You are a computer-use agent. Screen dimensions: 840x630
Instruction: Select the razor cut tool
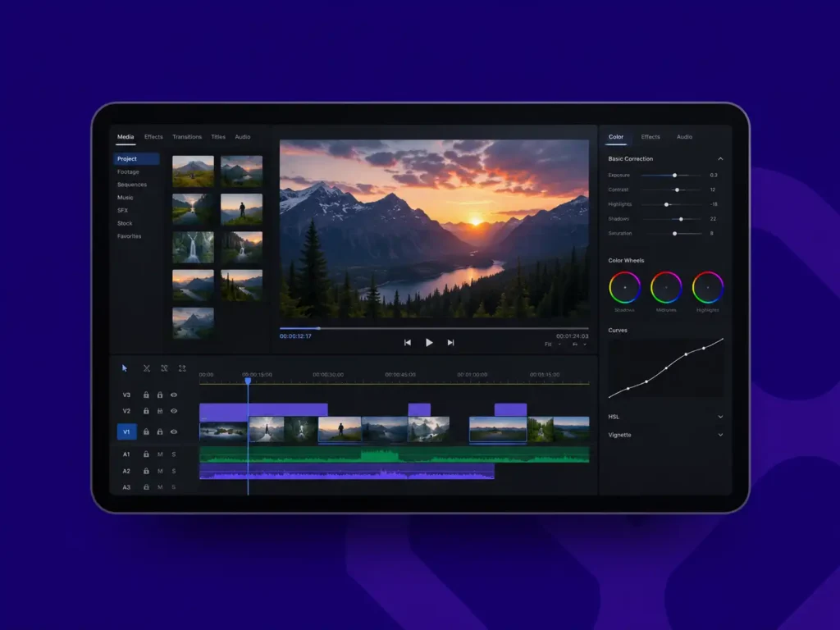[147, 368]
